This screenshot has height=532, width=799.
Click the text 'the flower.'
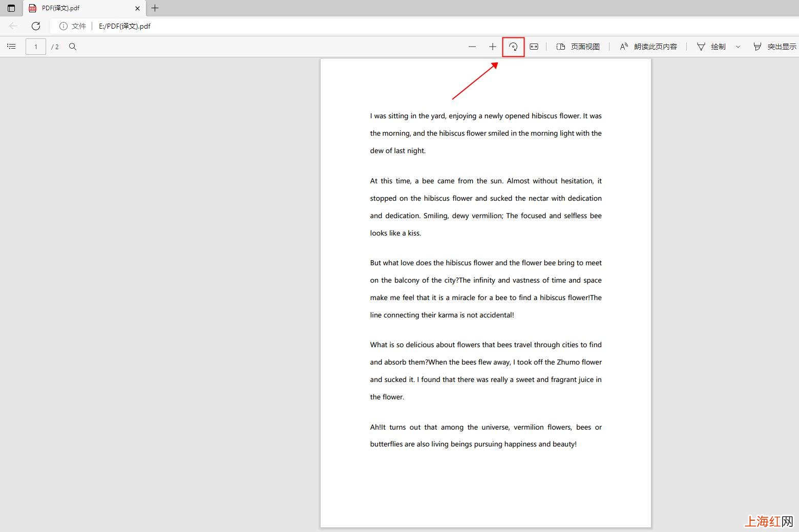pos(387,397)
